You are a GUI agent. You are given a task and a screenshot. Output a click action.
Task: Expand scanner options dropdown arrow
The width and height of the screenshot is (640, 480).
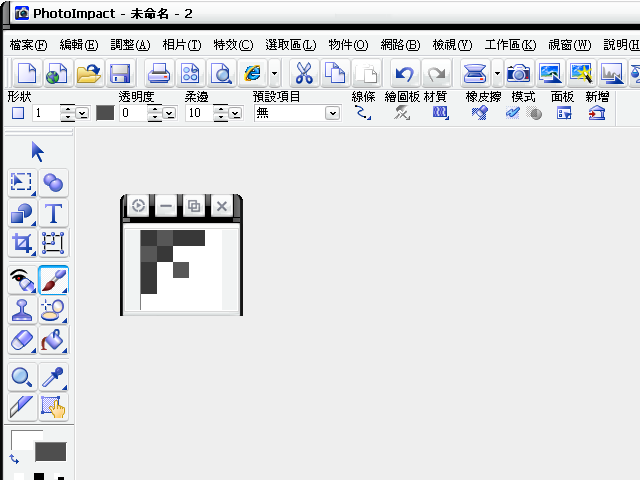(497, 73)
